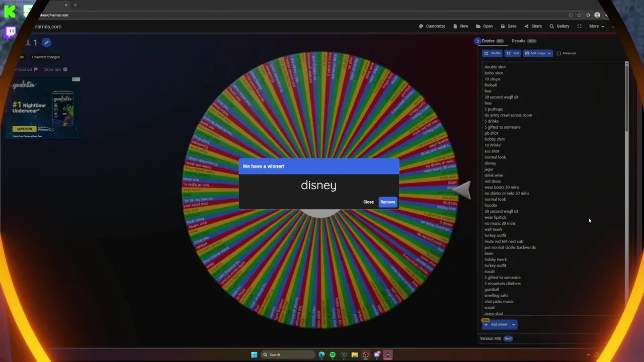Click the green Kick K logo
This screenshot has width=644, height=362.
point(10,11)
